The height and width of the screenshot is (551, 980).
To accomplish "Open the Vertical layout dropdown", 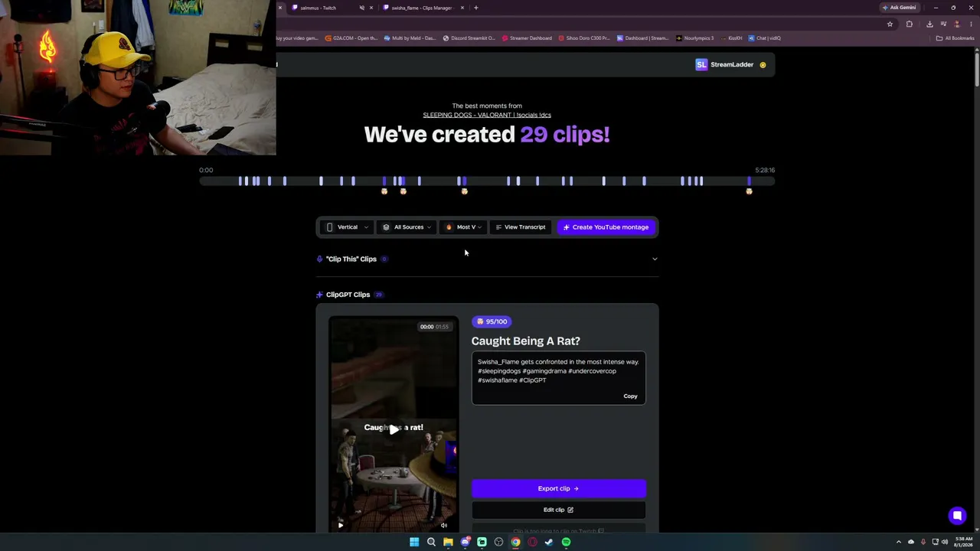I will click(x=348, y=227).
